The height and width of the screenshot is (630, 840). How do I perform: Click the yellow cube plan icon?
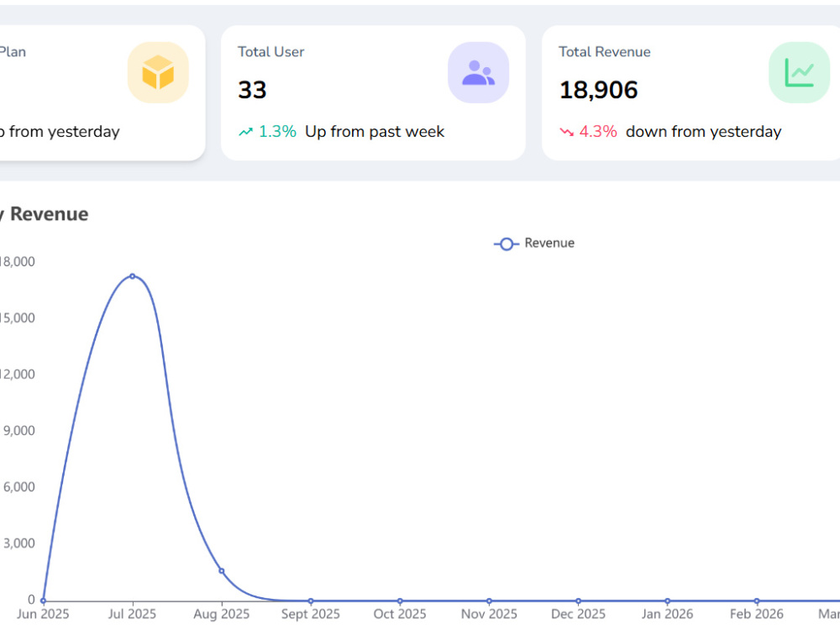tap(158, 72)
